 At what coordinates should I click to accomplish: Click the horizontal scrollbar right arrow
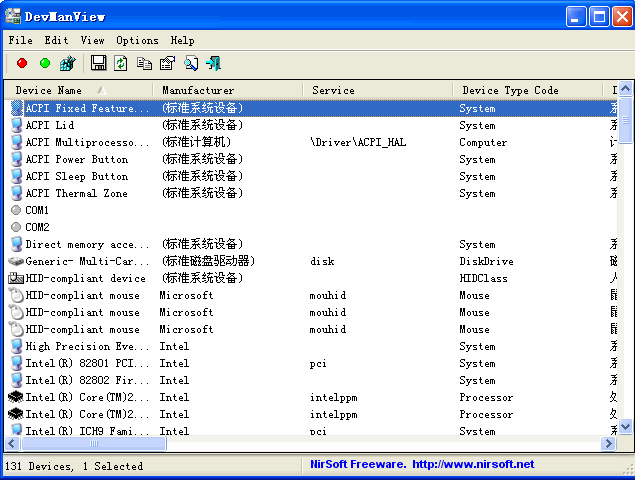point(609,444)
